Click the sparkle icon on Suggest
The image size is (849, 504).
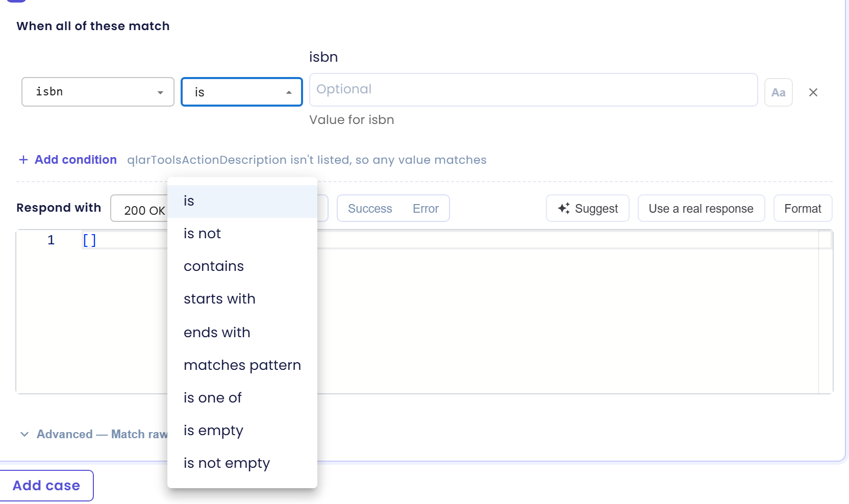pyautogui.click(x=564, y=208)
